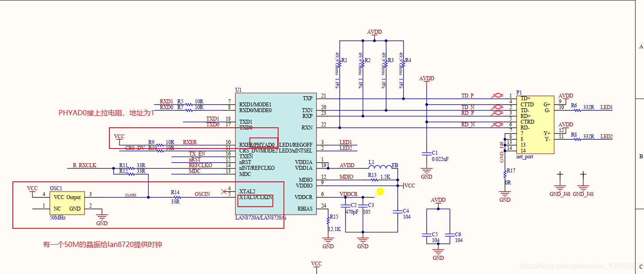Click the 50MHz value under OSC1

pos(58,218)
